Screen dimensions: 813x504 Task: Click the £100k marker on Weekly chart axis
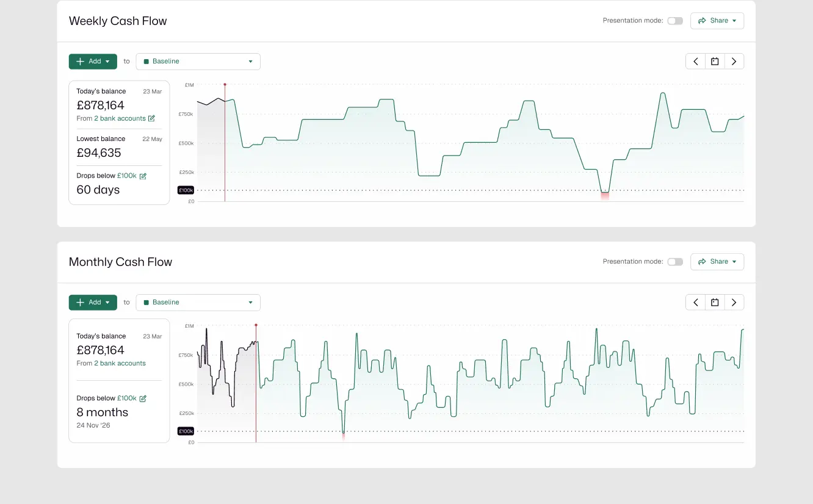186,190
